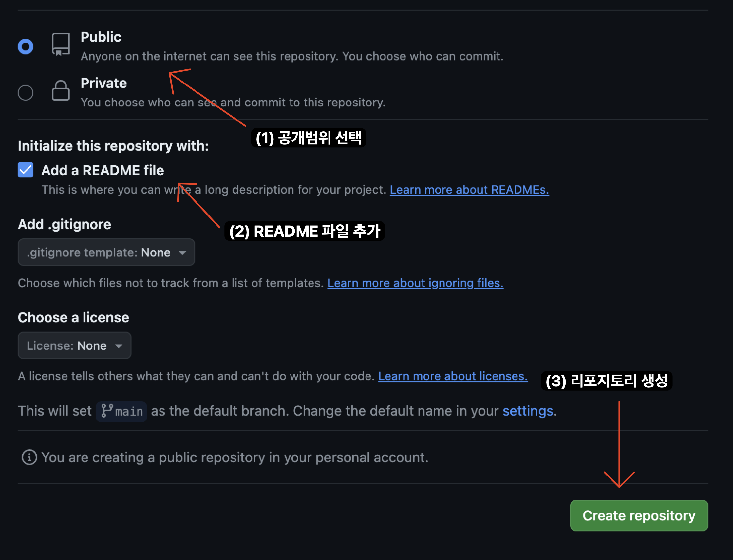This screenshot has width=733, height=560.
Task: Open Learn more about ignoring files link
Action: point(415,283)
